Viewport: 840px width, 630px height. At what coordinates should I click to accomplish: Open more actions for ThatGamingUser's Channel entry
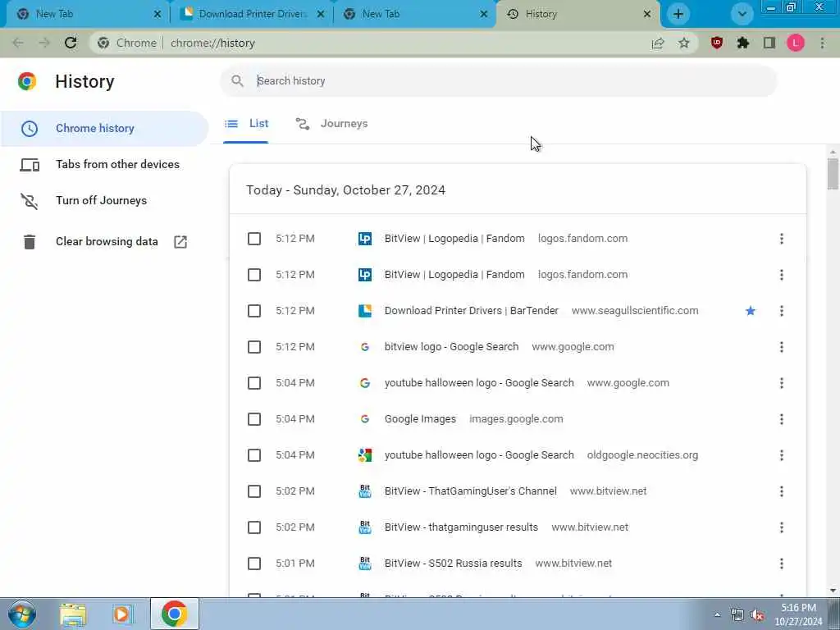pyautogui.click(x=782, y=491)
